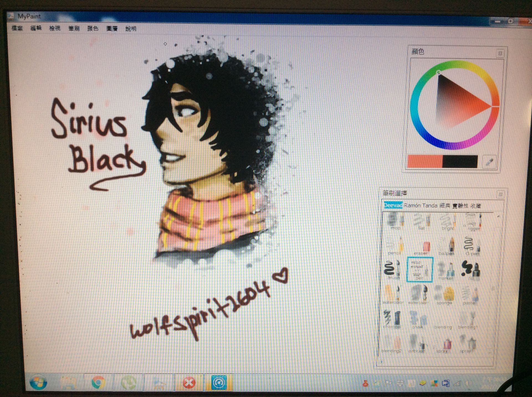Pick a color with the eyedropper button

489,162
